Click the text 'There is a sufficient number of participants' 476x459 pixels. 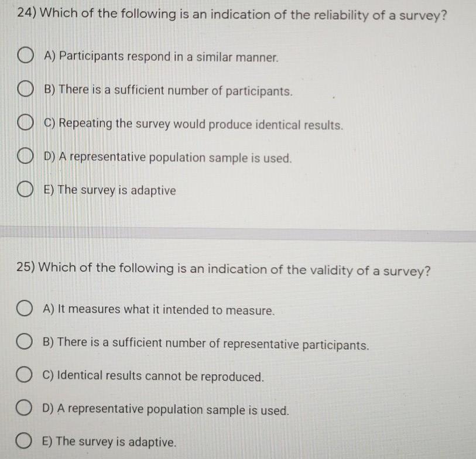tap(167, 91)
